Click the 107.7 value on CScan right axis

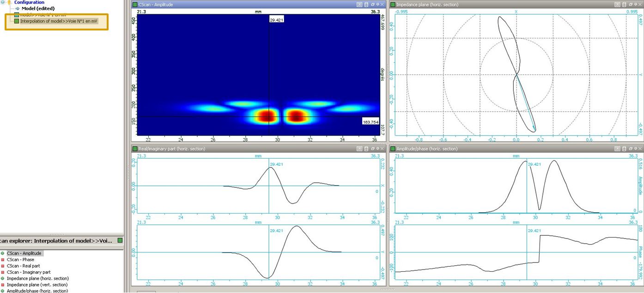pos(383,129)
